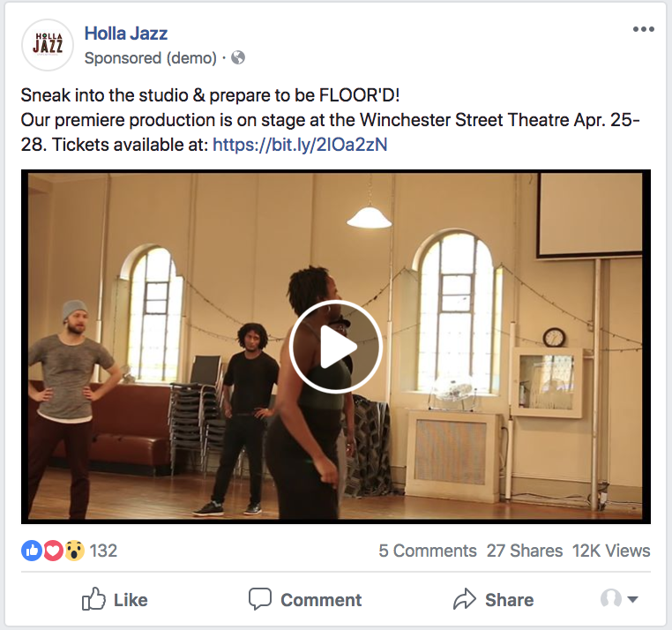Click the red heart reaction icon
Screen dimensions: 672x630
coord(53,551)
